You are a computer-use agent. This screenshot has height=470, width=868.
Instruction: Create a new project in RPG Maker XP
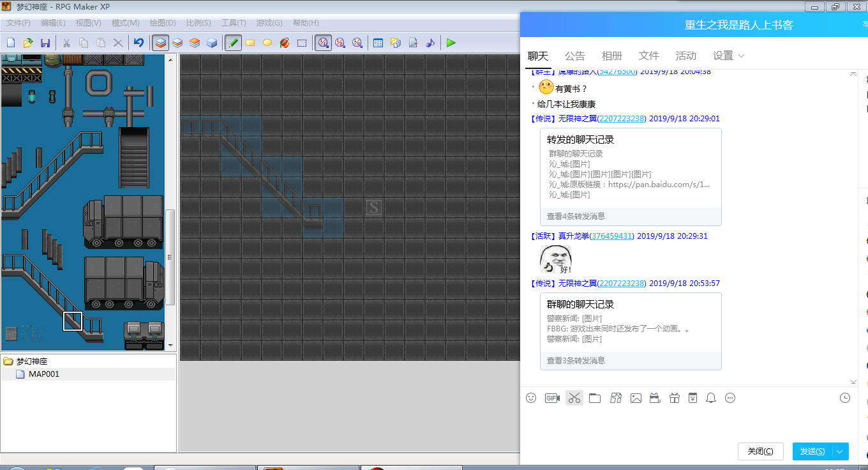tap(11, 43)
